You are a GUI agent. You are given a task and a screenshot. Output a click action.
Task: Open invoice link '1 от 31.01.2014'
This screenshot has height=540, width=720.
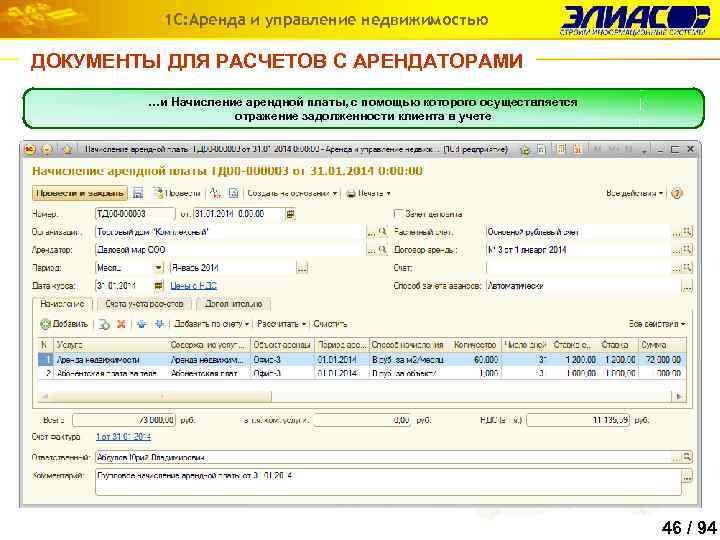pyautogui.click(x=123, y=437)
